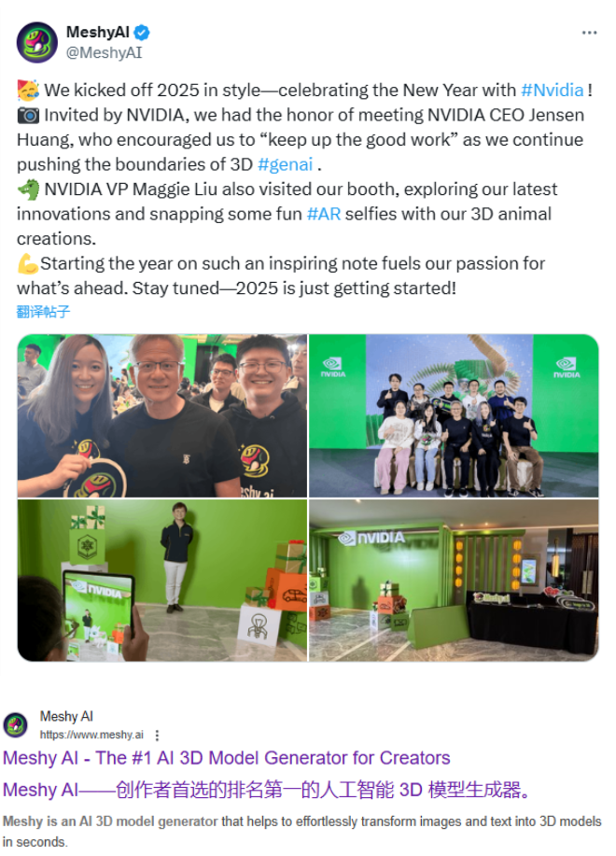Open the NVIDIA booth photo
The height and width of the screenshot is (856, 616).
(454, 581)
